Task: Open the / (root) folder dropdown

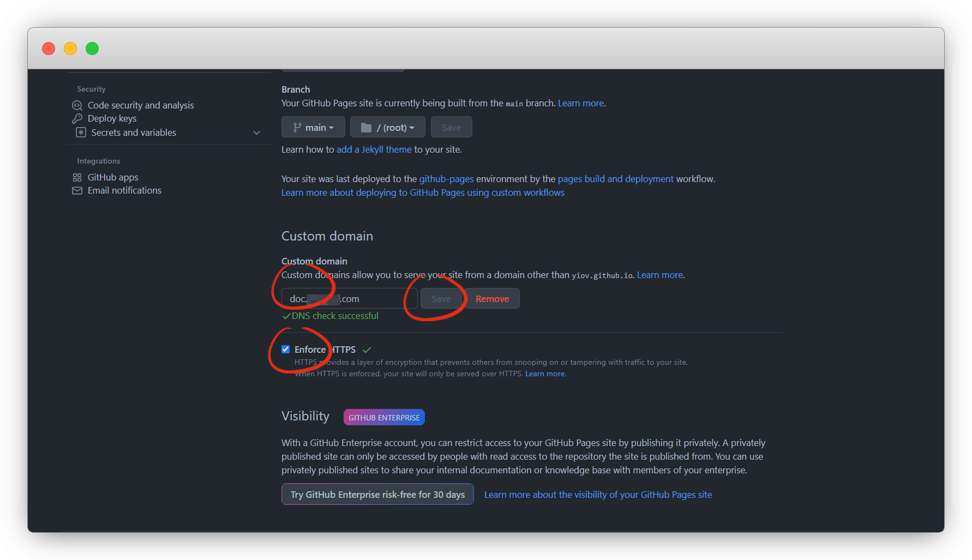Action: point(387,128)
